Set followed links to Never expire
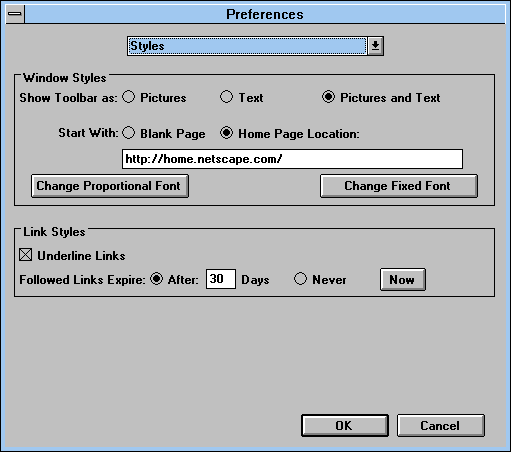This screenshot has height=452, width=511. [x=300, y=279]
